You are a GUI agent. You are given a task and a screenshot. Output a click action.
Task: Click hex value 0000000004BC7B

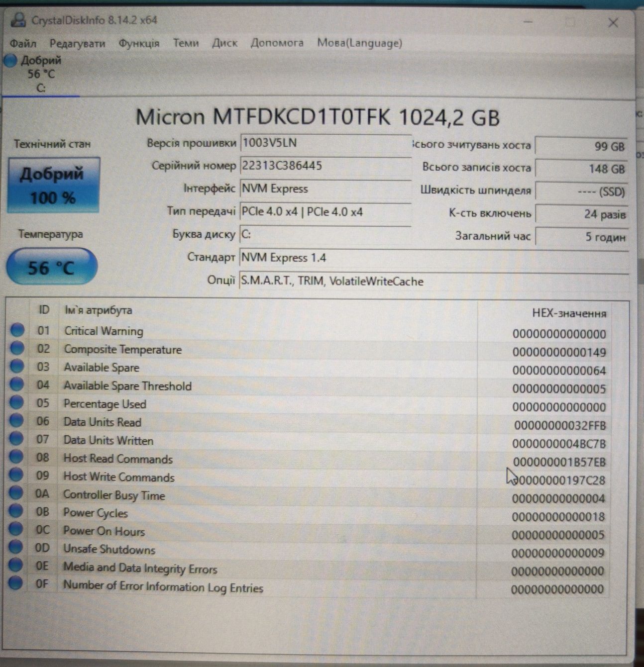click(559, 444)
